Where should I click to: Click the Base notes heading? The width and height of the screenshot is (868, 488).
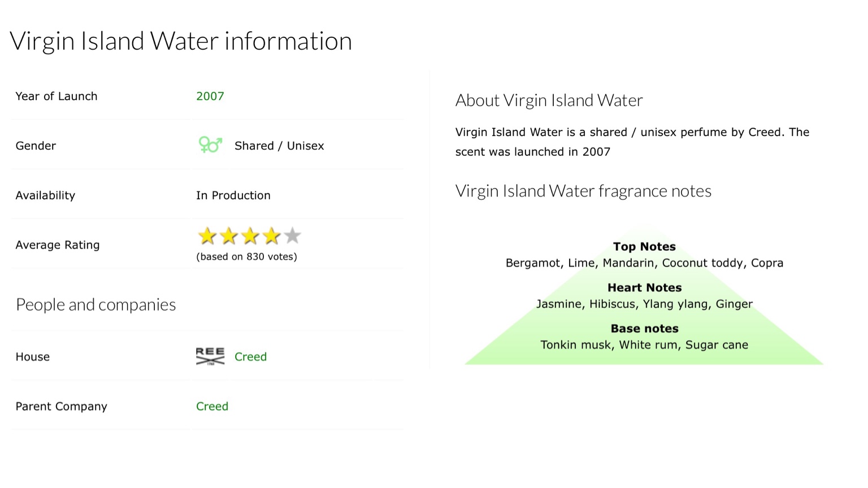click(x=644, y=329)
